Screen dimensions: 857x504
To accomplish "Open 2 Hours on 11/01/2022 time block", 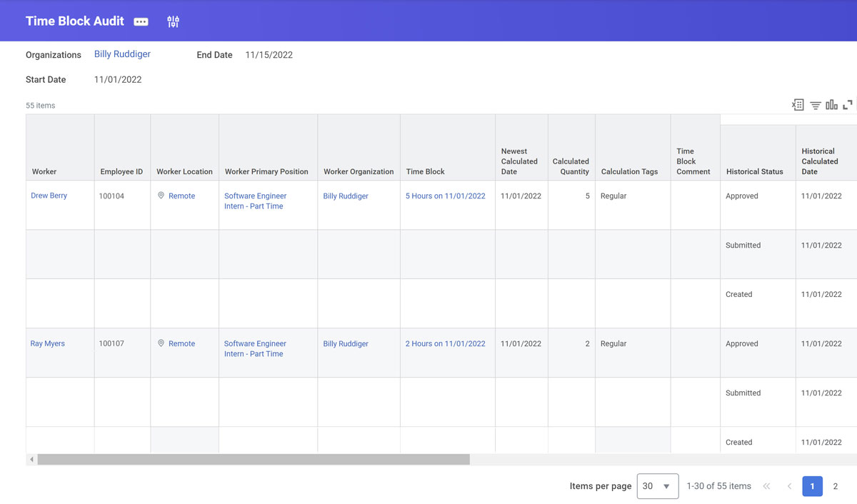I will [445, 343].
